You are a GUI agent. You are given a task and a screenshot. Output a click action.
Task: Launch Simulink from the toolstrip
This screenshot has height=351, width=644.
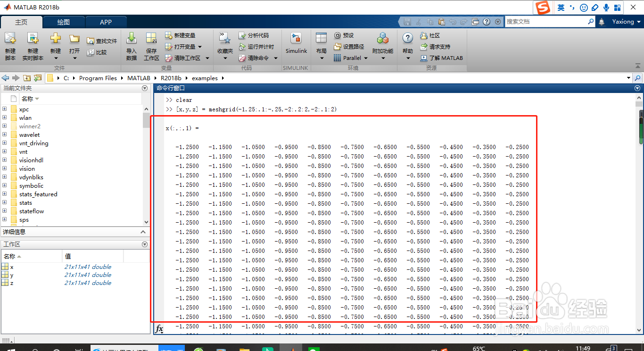point(296,43)
